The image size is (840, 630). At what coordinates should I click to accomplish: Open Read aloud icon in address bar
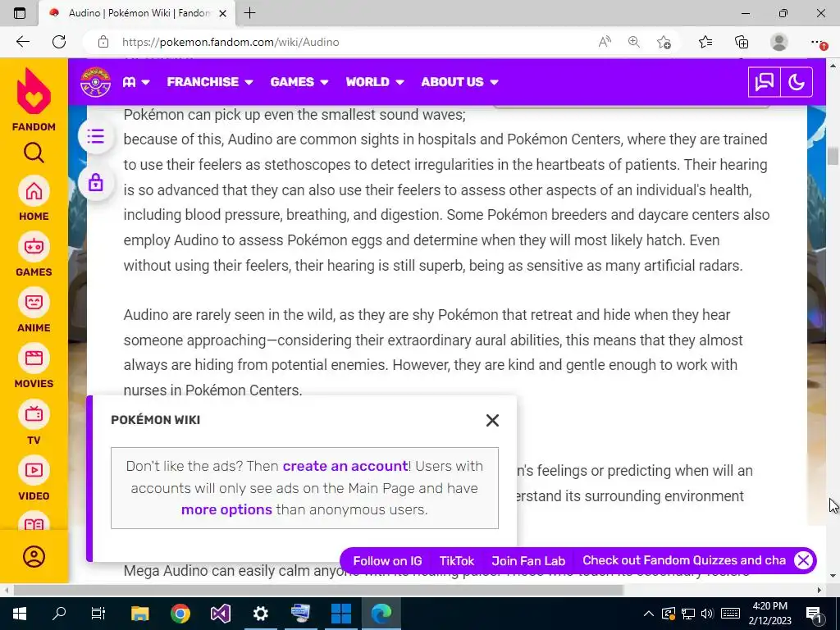click(x=605, y=42)
